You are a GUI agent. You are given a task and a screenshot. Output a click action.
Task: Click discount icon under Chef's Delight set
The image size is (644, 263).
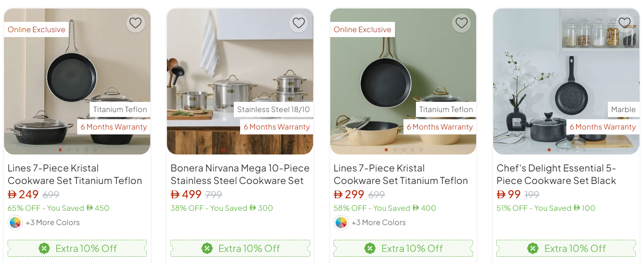click(533, 248)
